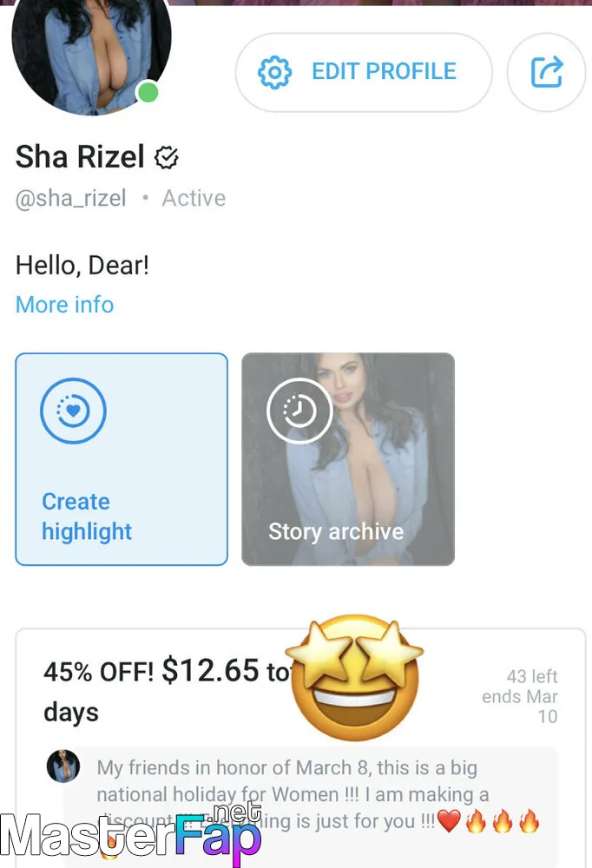
Task: Open the share profile arrow icon
Action: click(547, 72)
